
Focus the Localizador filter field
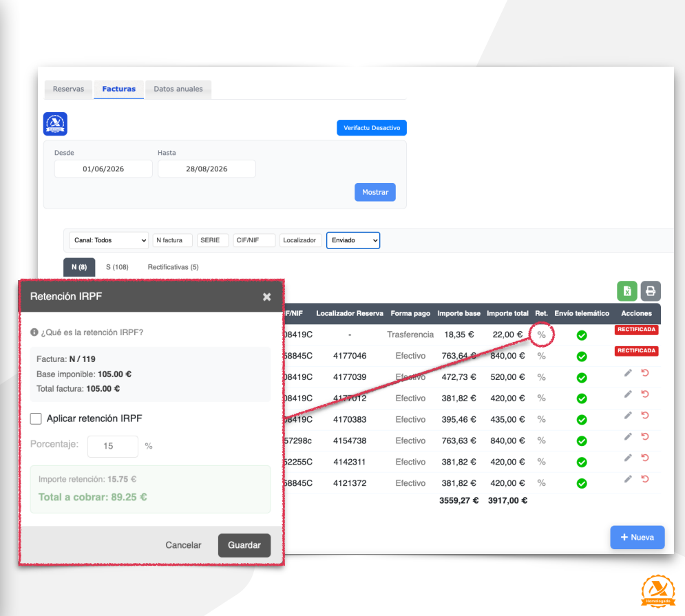click(x=301, y=240)
